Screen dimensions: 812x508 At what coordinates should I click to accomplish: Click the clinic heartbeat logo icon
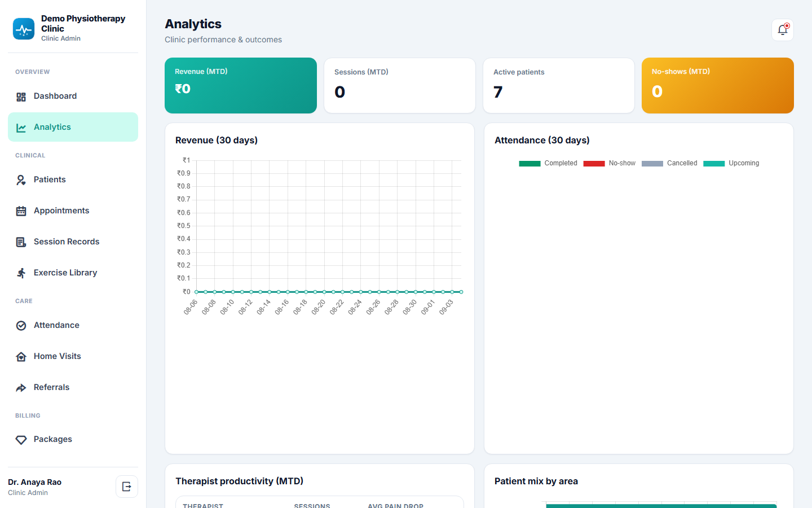tap(24, 29)
